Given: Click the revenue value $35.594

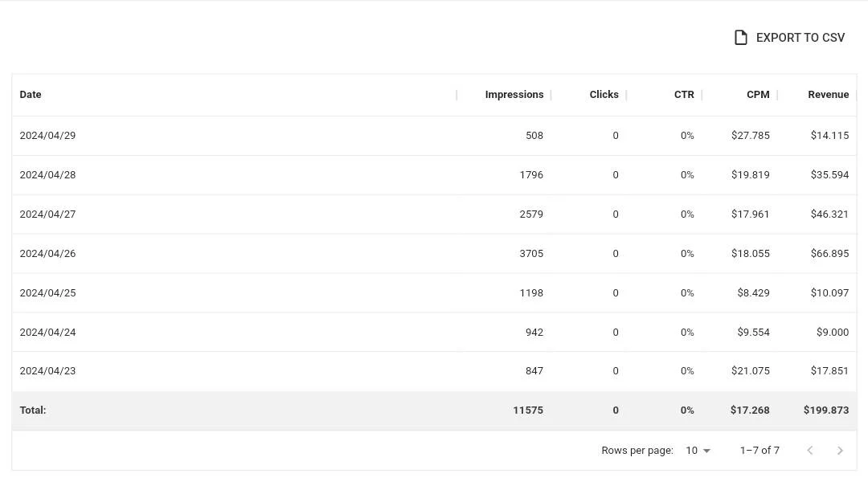Looking at the screenshot, I should click(x=829, y=175).
